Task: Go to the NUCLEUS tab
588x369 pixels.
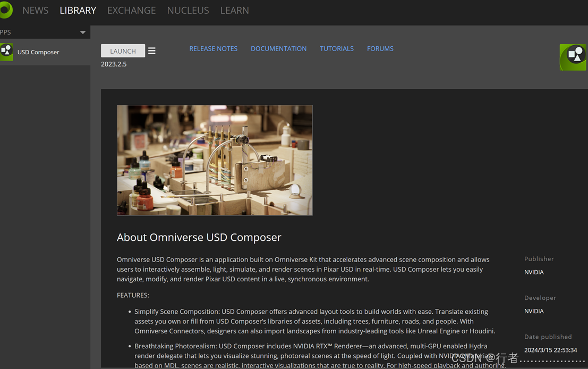Action: tap(188, 10)
